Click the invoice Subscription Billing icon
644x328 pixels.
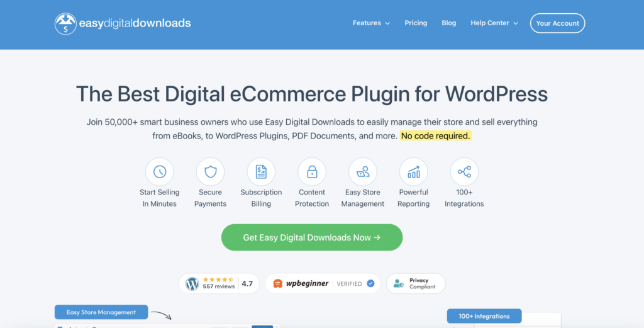click(261, 172)
